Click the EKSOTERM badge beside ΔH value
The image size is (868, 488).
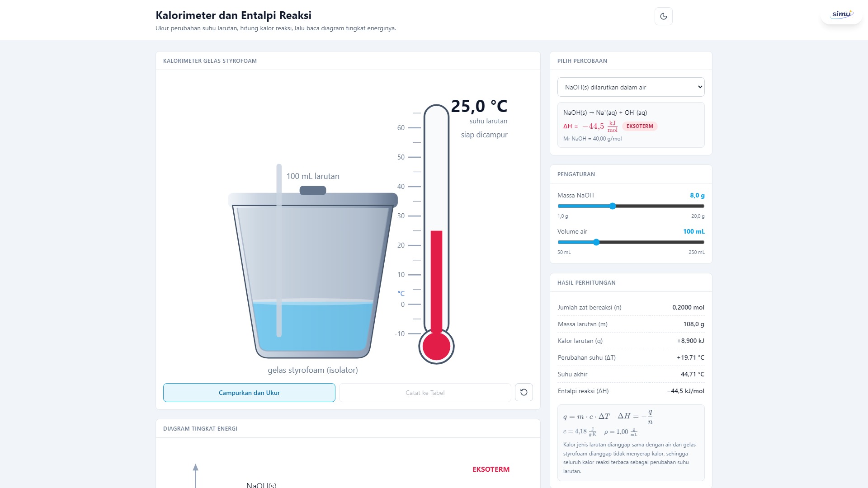640,126
